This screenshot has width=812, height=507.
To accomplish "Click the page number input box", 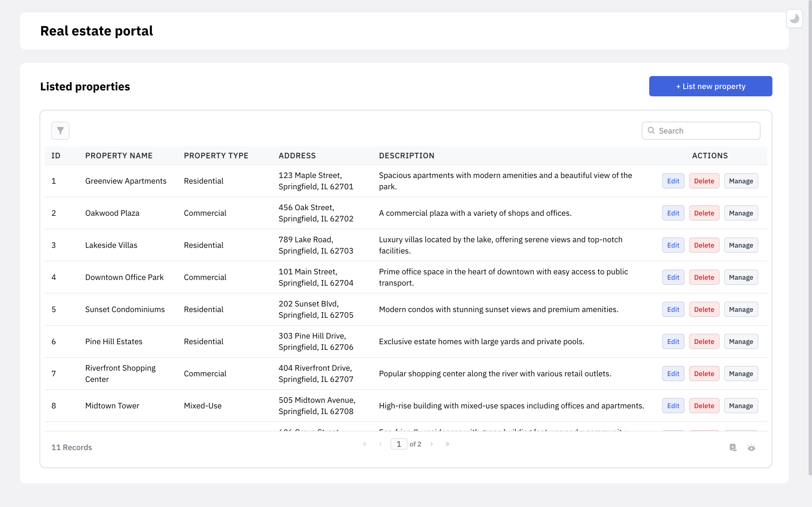I will pyautogui.click(x=399, y=444).
